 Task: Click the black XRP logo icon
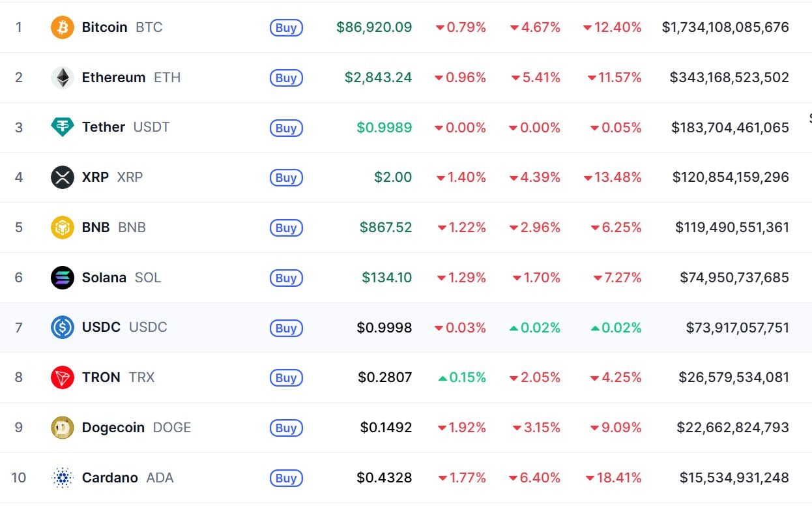(x=63, y=177)
